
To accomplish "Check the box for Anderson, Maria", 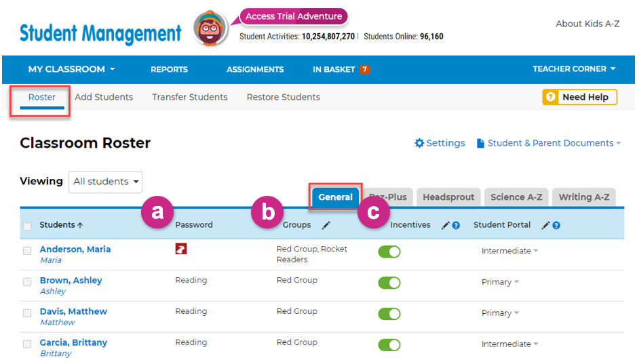I will coord(27,251).
